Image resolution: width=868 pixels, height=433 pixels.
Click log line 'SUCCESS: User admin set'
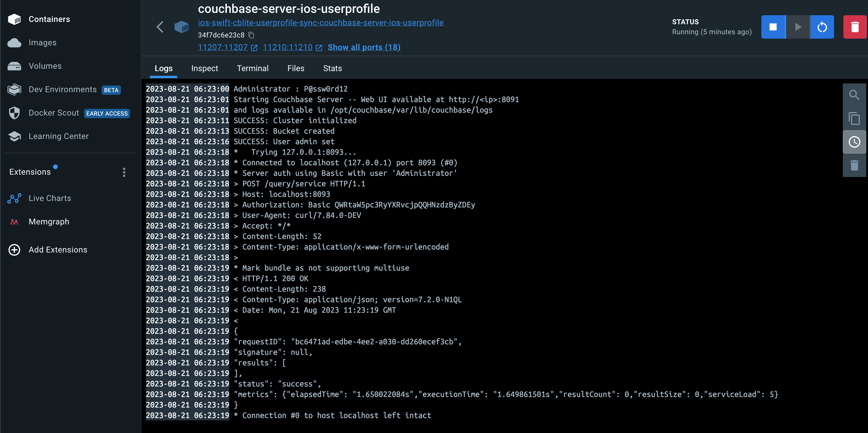pyautogui.click(x=284, y=142)
